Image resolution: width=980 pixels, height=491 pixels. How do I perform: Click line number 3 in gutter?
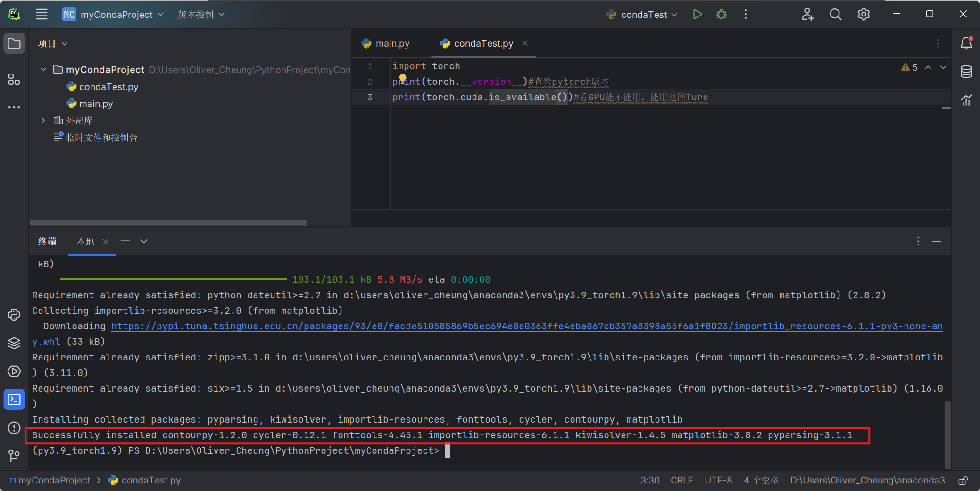(370, 97)
